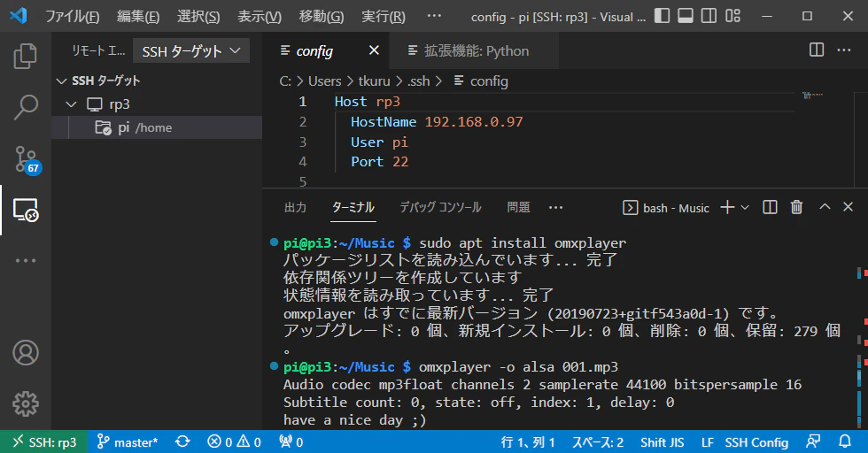Image resolution: width=868 pixels, height=453 pixels.
Task: Open the Manage gear icon
Action: click(26, 403)
